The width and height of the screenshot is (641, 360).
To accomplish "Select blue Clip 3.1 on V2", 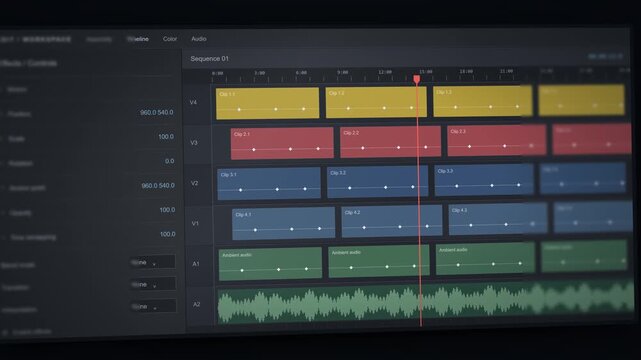I will pos(269,183).
